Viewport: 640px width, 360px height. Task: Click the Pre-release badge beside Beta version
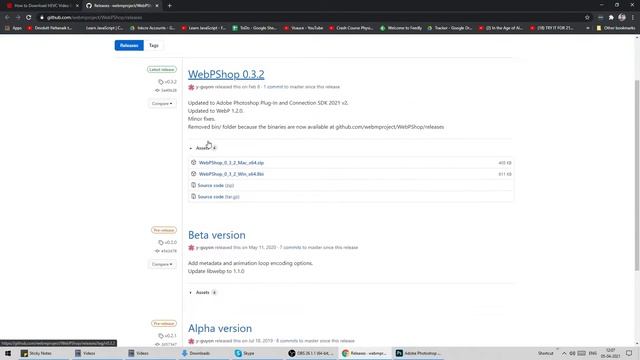pyautogui.click(x=164, y=230)
